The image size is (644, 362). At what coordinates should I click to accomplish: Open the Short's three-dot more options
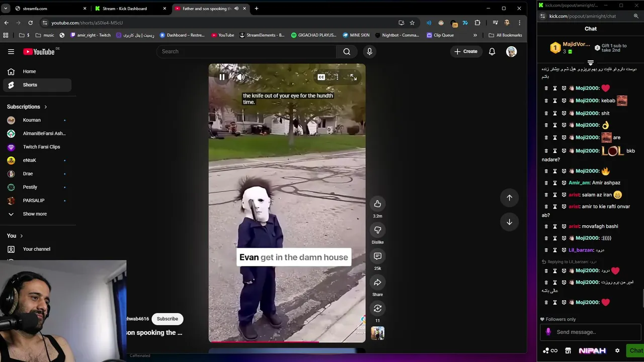pos(337,77)
